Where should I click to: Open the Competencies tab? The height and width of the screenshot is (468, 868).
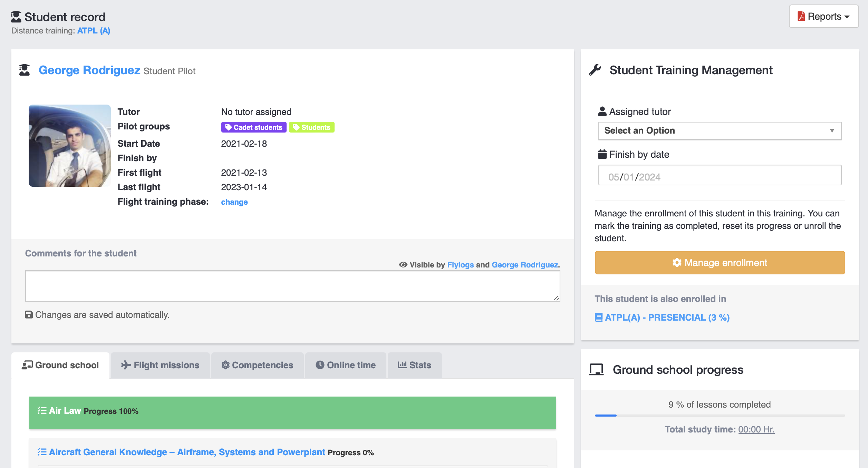click(257, 365)
